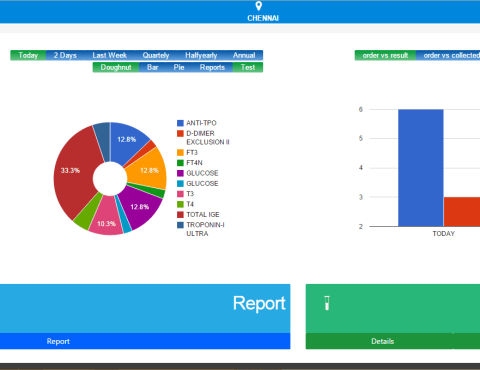480x370 pixels.
Task: Switch to order vs collected comparison
Action: pyautogui.click(x=448, y=55)
